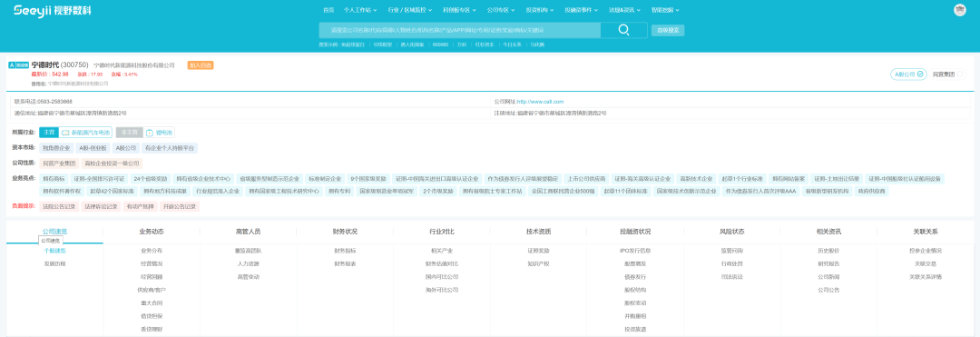The width and height of the screenshot is (980, 337).
Task: Click the icon before 锂电池 tag
Action: tap(150, 133)
